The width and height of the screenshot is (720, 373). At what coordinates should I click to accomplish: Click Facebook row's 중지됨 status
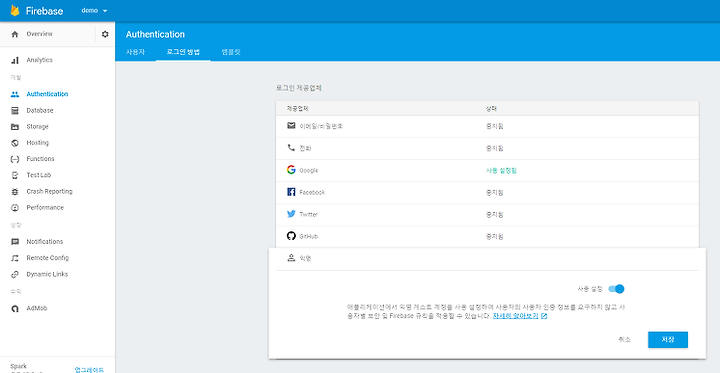(x=495, y=192)
